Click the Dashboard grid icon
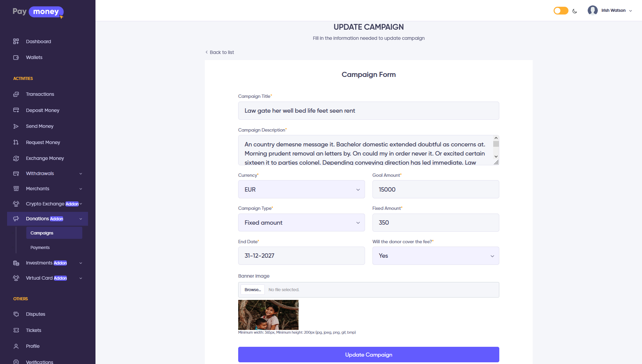Image resolution: width=642 pixels, height=364 pixels. [16, 41]
